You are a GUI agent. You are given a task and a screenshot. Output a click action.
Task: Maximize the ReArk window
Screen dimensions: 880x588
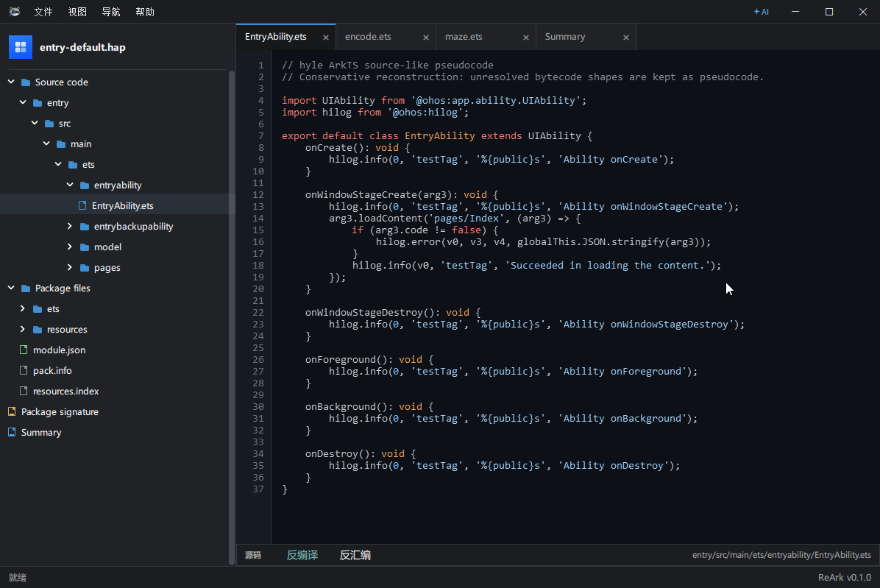point(829,12)
